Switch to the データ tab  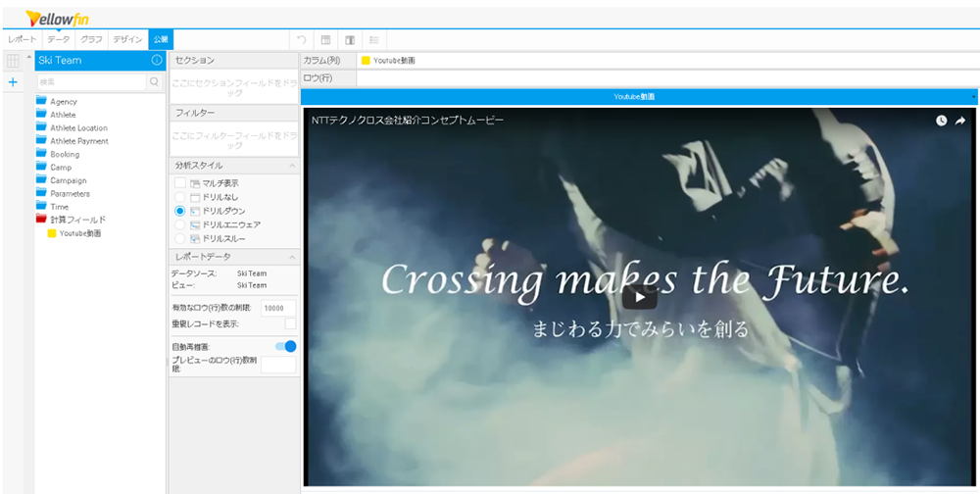(x=59, y=39)
